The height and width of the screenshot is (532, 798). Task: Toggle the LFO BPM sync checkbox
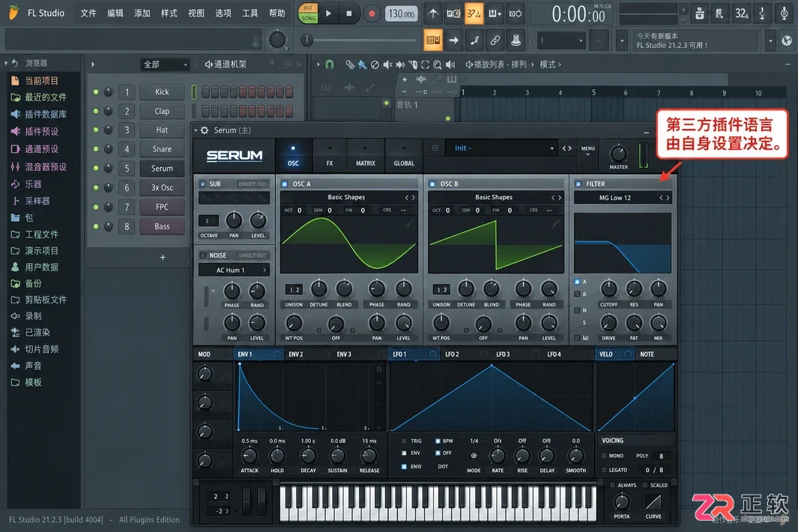[438, 441]
